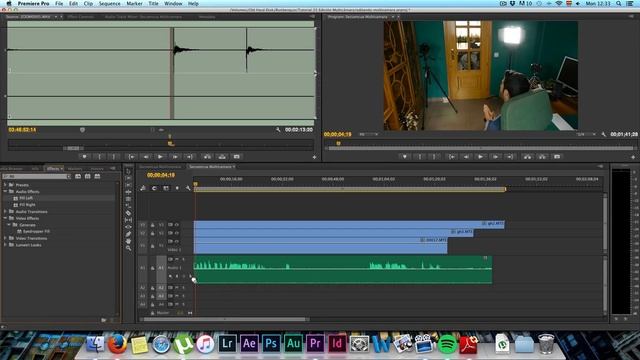Click Extract button in Program monitor

[x=542, y=157]
